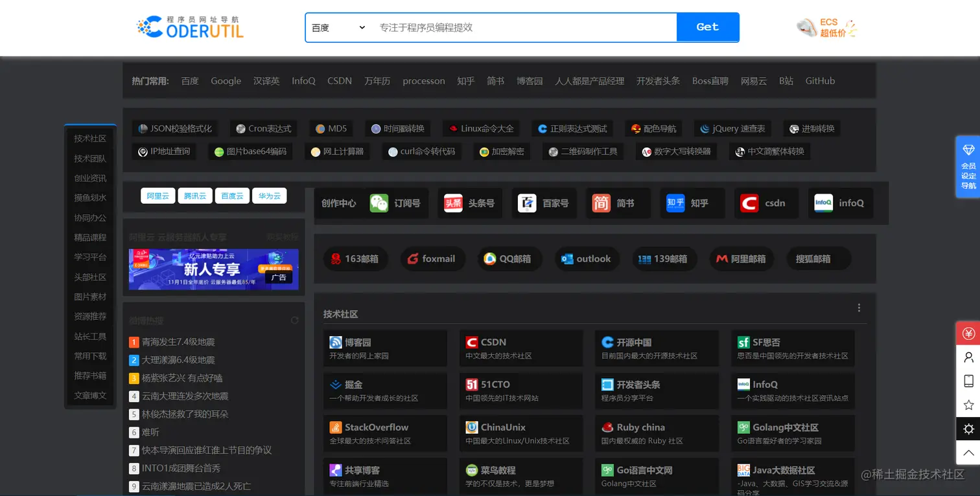
Task: Open the 正则表达式测试 tool
Action: (x=572, y=128)
